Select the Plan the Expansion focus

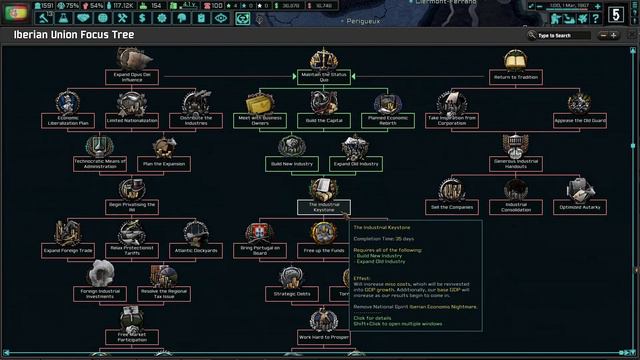tap(164, 164)
